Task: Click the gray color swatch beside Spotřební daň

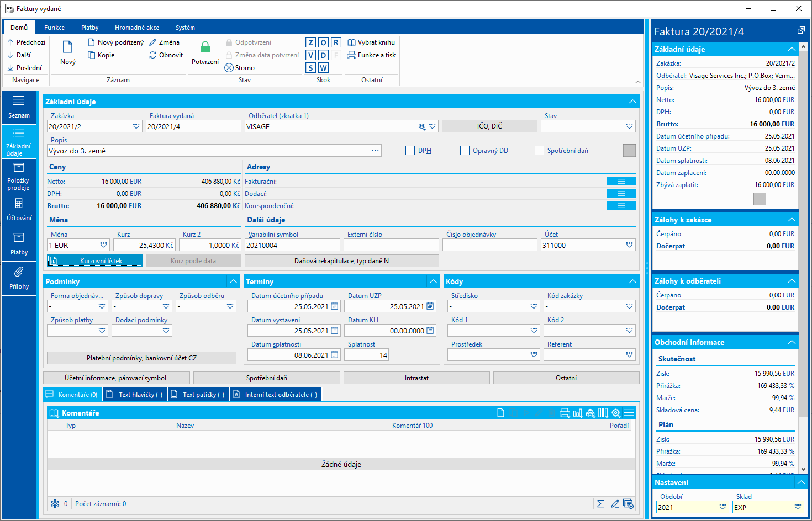Action: tap(629, 151)
